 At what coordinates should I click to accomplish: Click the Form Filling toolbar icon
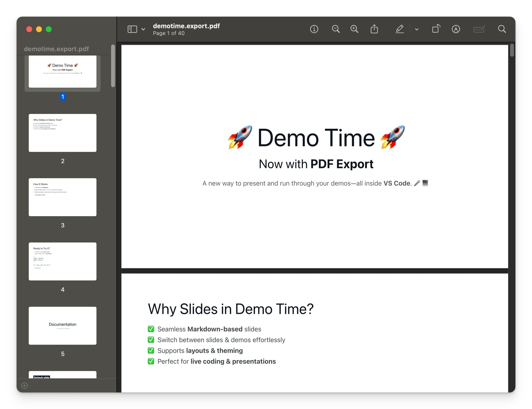pos(479,29)
